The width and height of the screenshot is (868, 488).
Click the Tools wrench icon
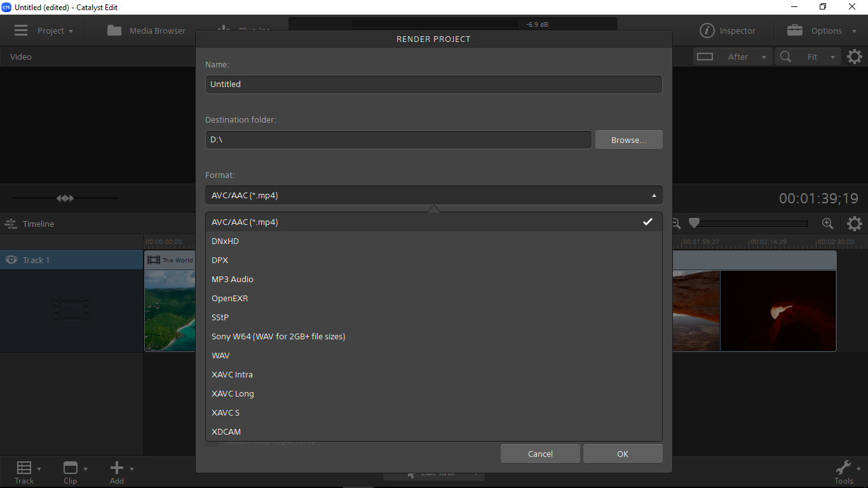pos(843,468)
